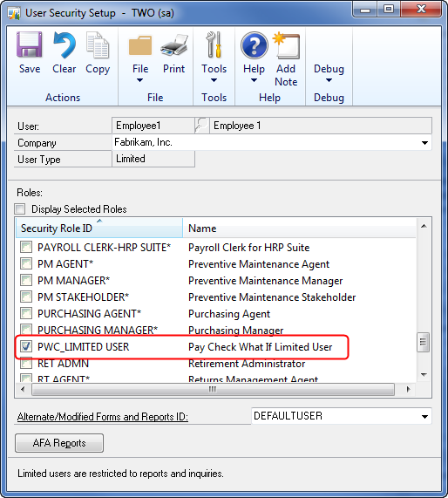The width and height of the screenshot is (448, 498).
Task: Open the Tools wrench and screwdriver icon
Action: pyautogui.click(x=214, y=44)
